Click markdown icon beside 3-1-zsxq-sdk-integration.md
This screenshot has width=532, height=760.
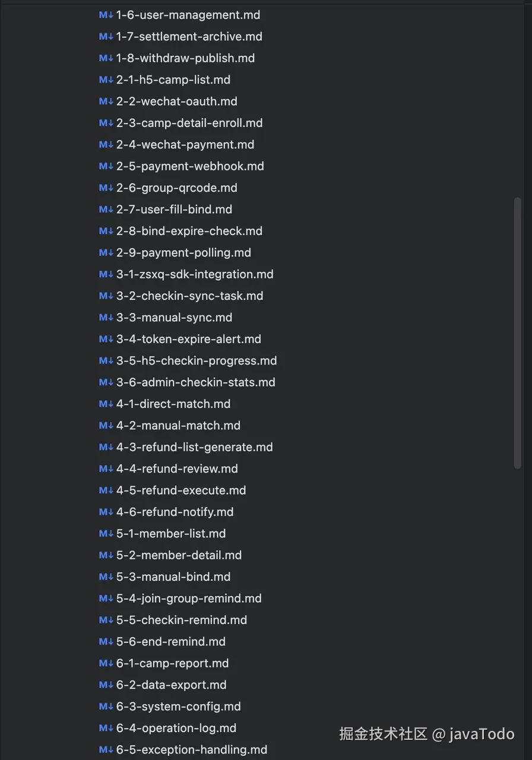coord(106,274)
